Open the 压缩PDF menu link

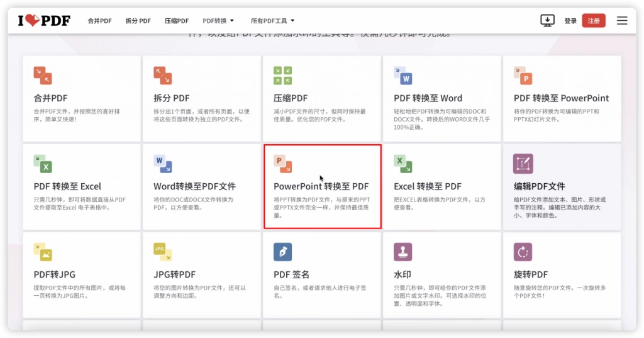(177, 21)
